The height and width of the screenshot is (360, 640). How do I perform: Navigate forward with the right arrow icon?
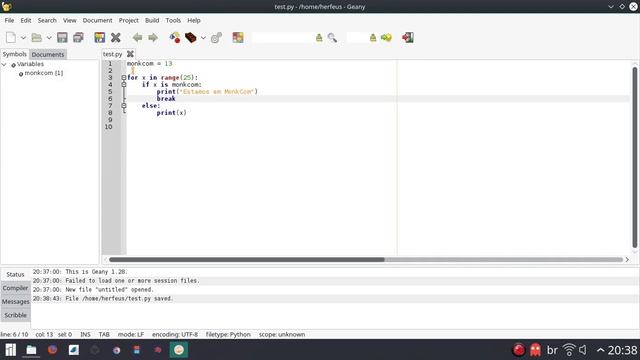(153, 38)
